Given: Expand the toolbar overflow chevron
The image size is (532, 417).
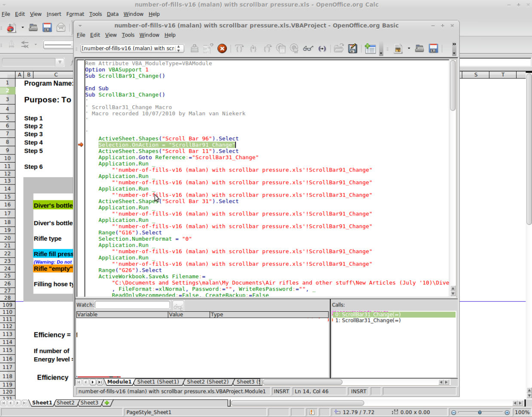Looking at the screenshot, I should 454,44.
